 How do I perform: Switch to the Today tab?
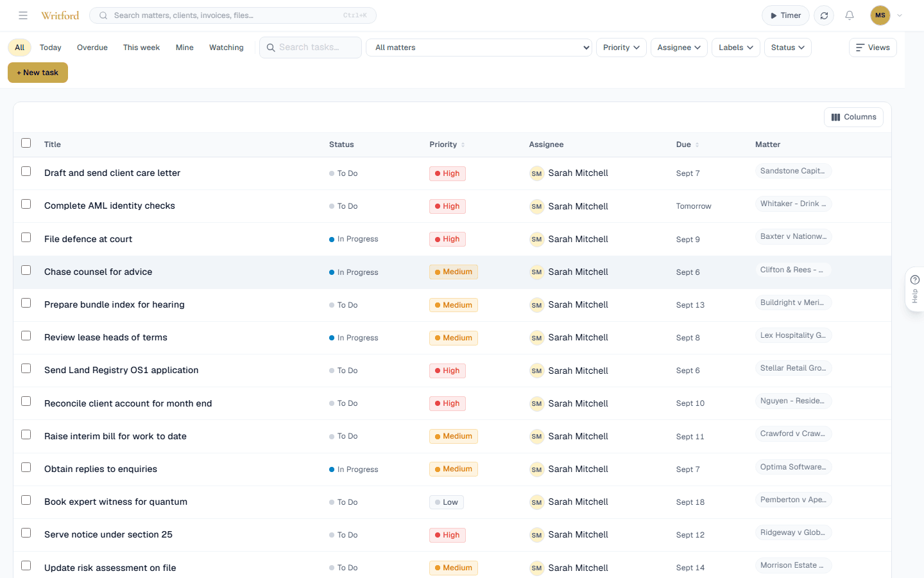51,48
